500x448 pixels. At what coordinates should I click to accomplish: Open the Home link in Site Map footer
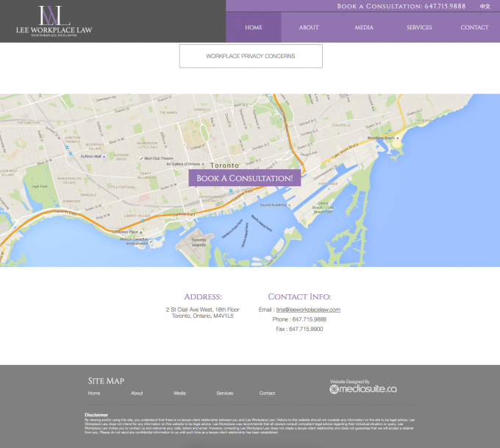tap(94, 394)
